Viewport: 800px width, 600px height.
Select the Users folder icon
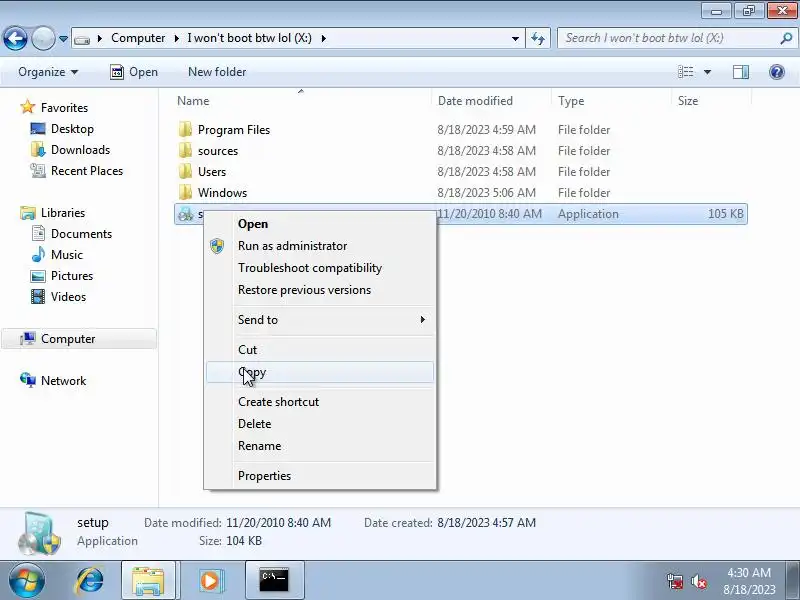tap(185, 171)
